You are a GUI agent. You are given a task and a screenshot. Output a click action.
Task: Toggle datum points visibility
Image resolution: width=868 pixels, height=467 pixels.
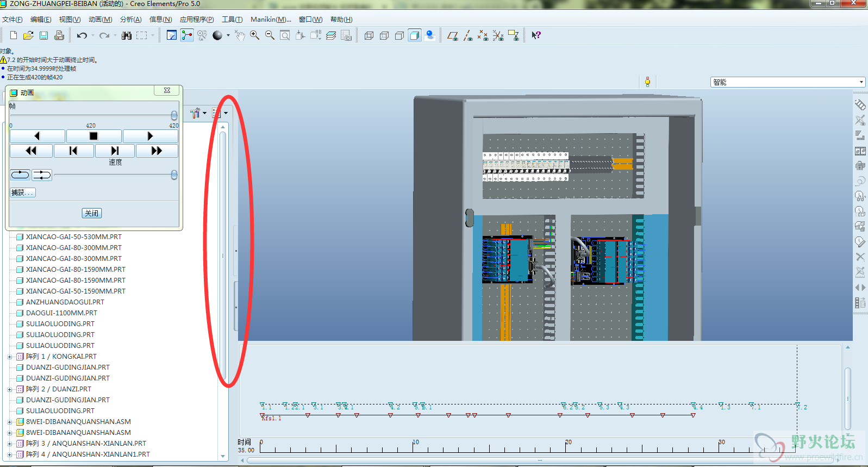coord(483,35)
